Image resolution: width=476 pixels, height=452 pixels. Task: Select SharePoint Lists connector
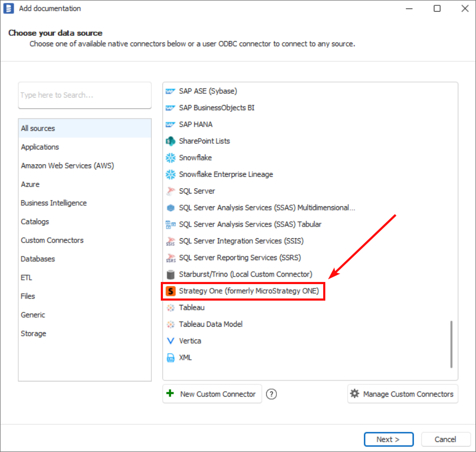tap(306, 141)
